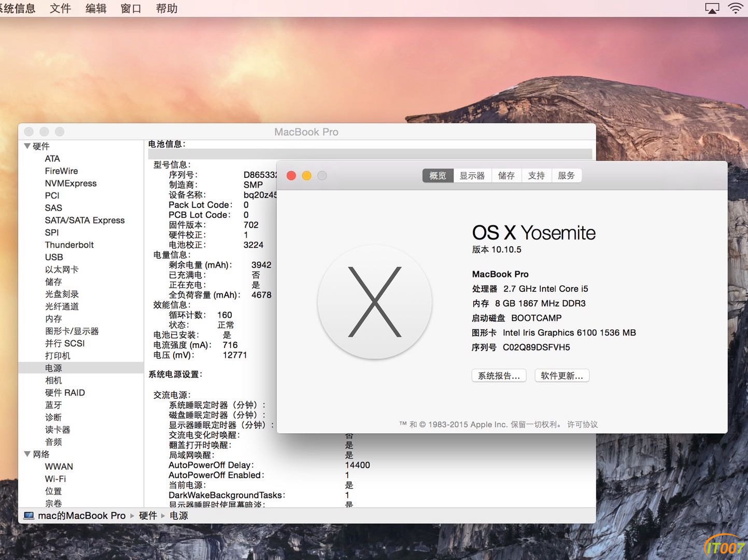This screenshot has height=560, width=748.
Task: Select Wi-Fi in the sidebar
Action: pos(55,479)
